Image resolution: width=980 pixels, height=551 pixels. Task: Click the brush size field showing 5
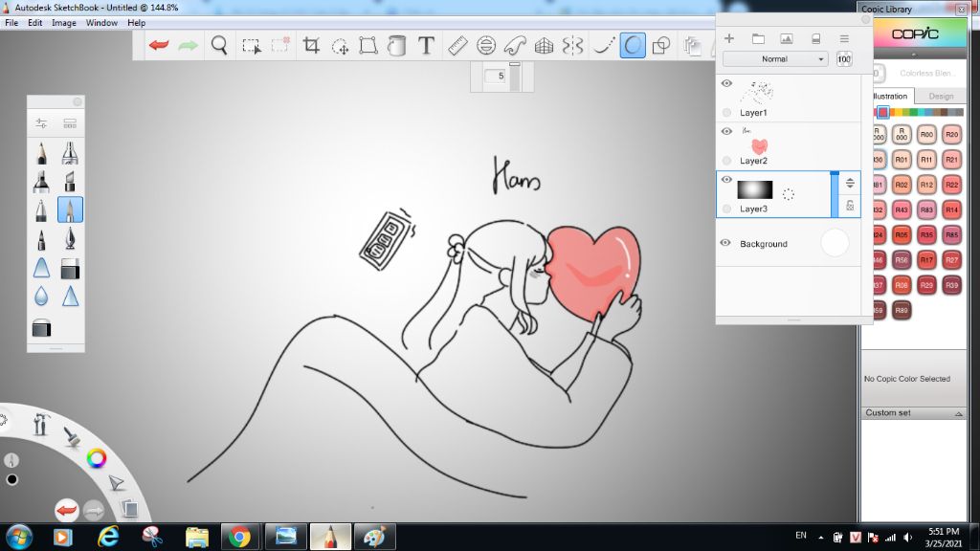(495, 77)
